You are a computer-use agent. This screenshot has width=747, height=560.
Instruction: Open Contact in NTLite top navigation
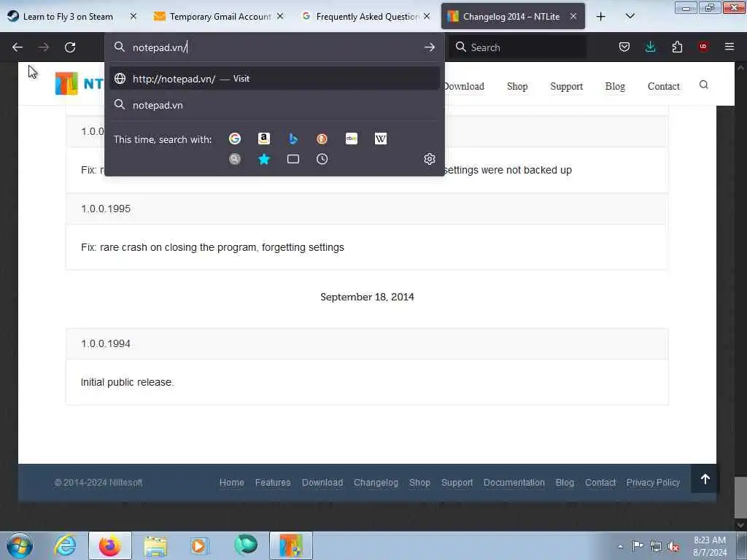point(664,86)
